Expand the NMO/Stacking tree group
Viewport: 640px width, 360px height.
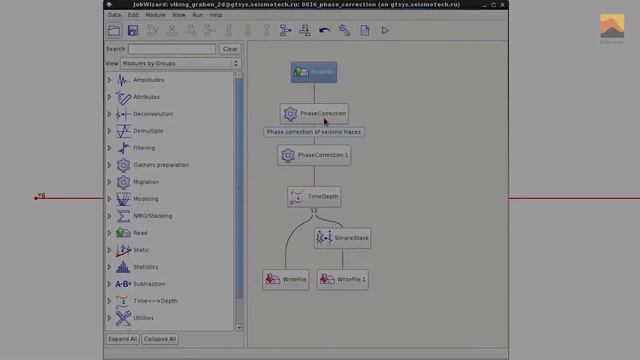[x=109, y=216]
